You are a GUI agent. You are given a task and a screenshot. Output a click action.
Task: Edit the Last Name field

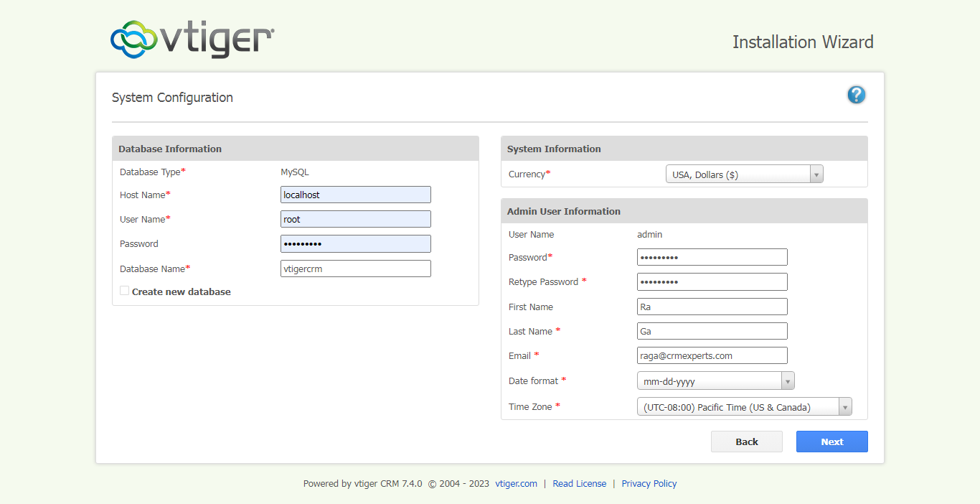(712, 331)
